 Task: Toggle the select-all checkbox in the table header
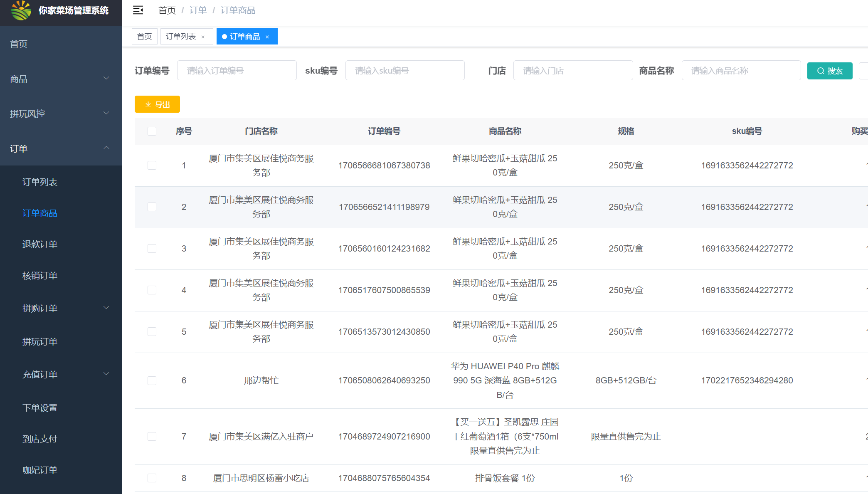[x=152, y=131]
